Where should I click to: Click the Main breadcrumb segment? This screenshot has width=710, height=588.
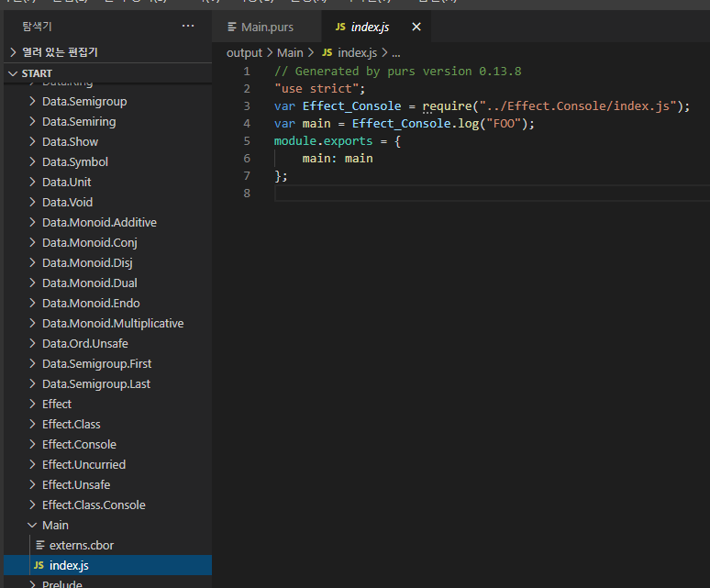[290, 53]
